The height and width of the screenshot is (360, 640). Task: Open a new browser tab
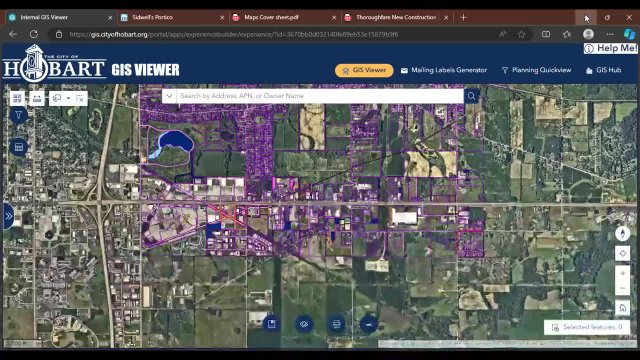click(x=463, y=17)
